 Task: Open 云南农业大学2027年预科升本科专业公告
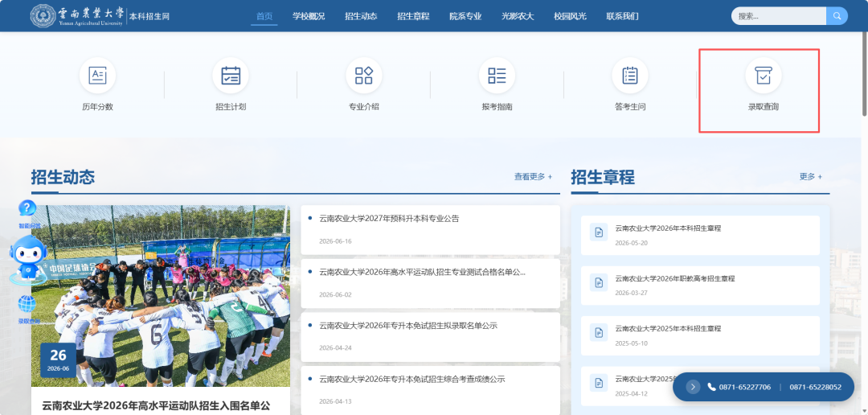pos(389,218)
